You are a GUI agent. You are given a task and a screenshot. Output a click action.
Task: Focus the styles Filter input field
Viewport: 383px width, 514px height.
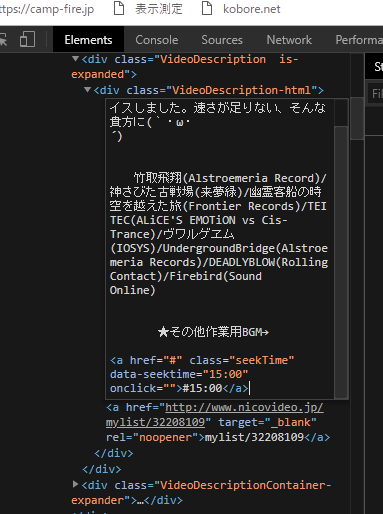(376, 94)
